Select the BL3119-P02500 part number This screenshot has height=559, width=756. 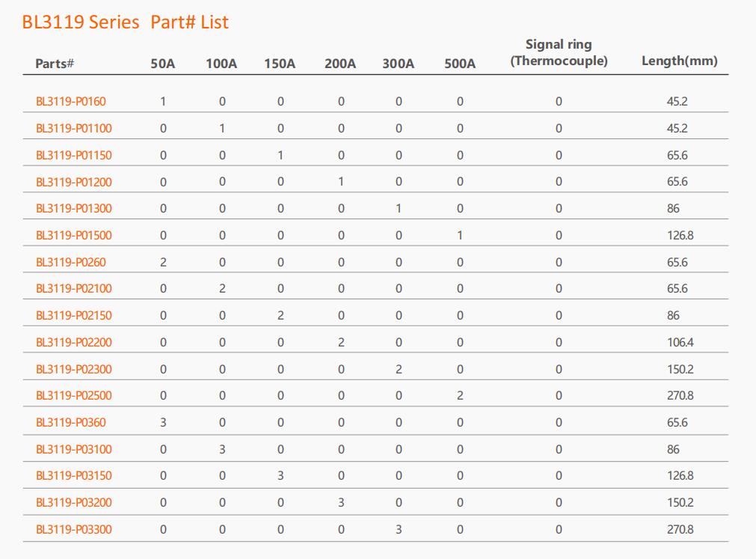(74, 396)
